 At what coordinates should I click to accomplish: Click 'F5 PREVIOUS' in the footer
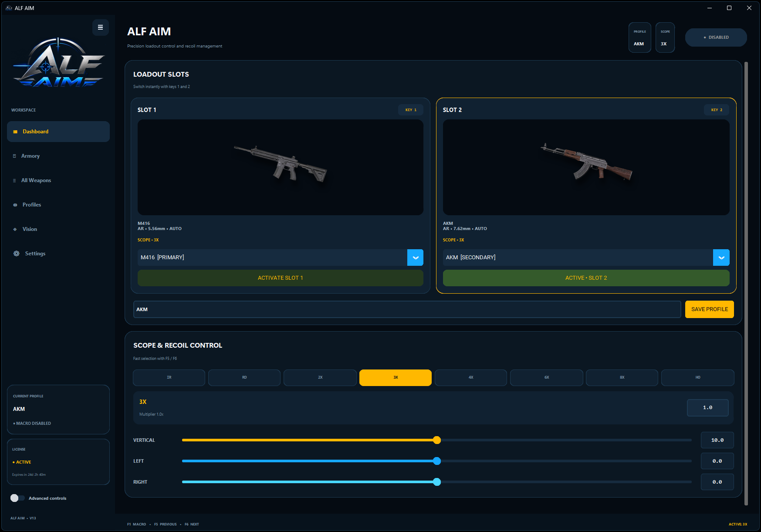tap(166, 525)
